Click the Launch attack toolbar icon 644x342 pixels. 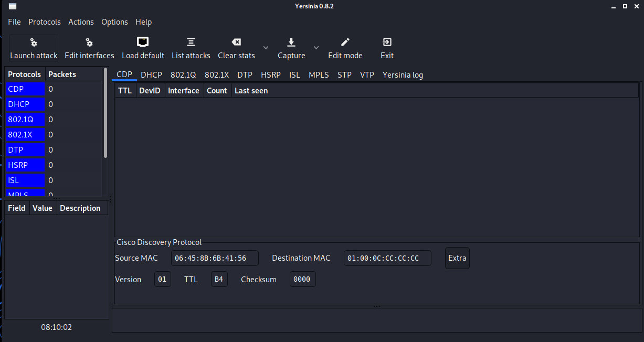34,42
